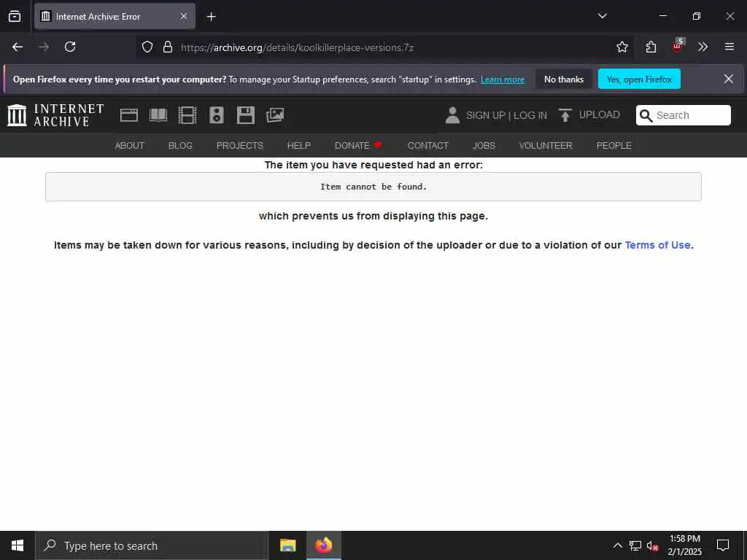Show hidden system tray icons
Viewport: 747px width, 560px height.
[x=617, y=545]
